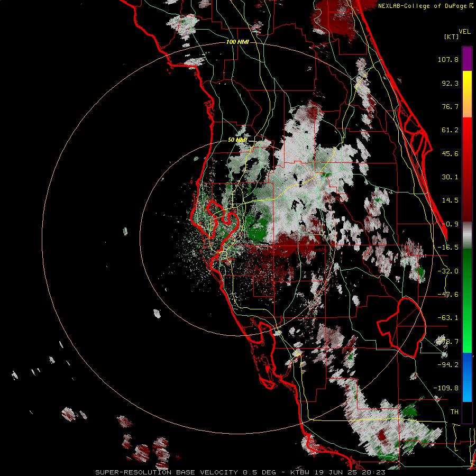Select the 92.3 knot scale value
The height and width of the screenshot is (476, 476).
(450, 83)
